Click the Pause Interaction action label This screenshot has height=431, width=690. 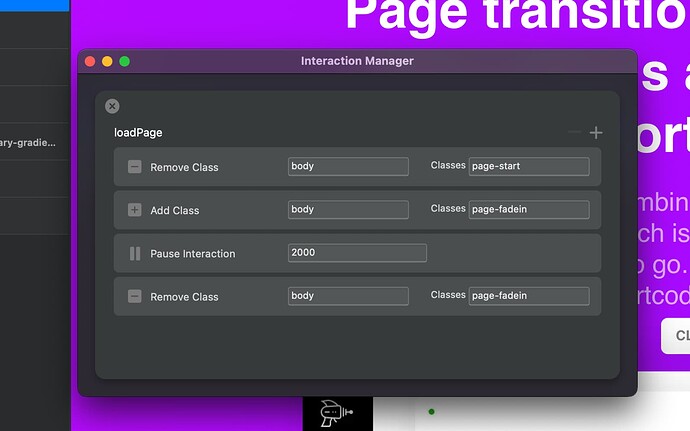pyautogui.click(x=193, y=254)
